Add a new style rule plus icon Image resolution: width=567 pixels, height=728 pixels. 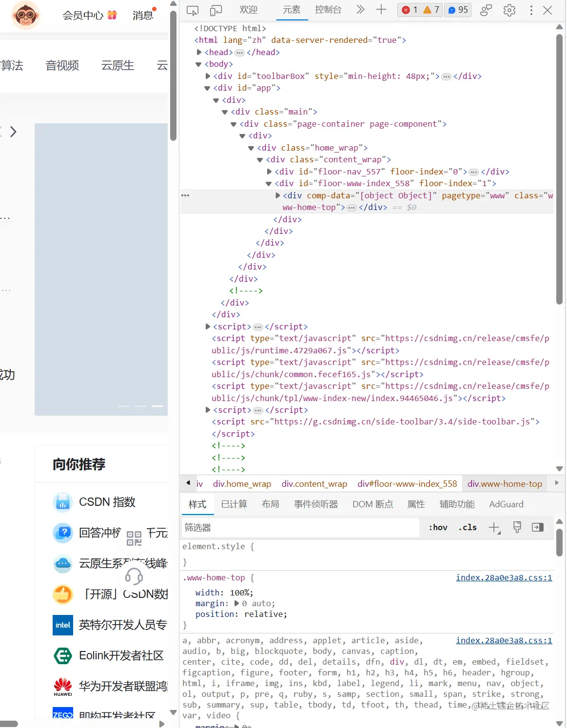(494, 528)
